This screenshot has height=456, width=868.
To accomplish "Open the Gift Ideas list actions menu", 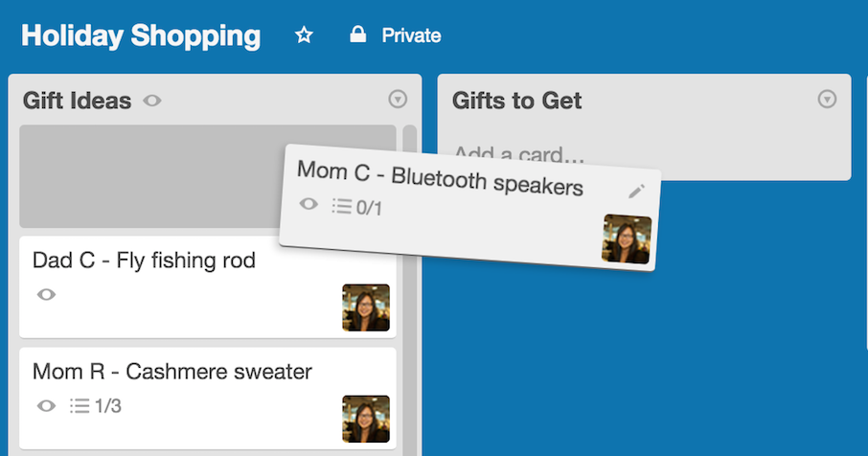I will (x=398, y=100).
